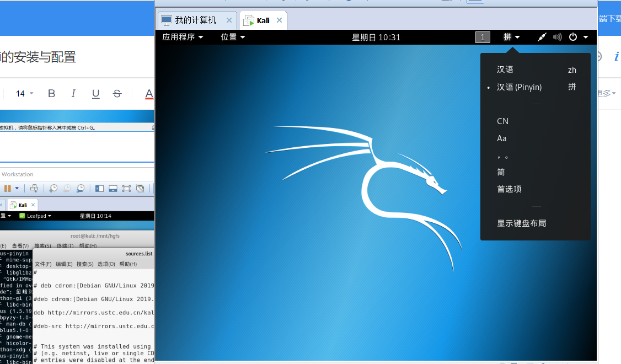
Task: Click the root@kali: /mnt/hgfs terminal title
Action: 95,236
